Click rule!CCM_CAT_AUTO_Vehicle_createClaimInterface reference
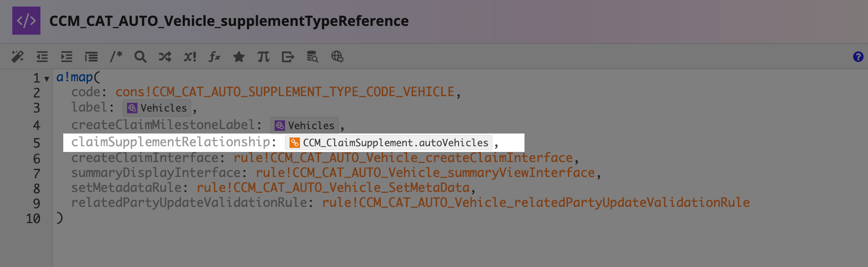The width and height of the screenshot is (868, 267). [x=403, y=158]
